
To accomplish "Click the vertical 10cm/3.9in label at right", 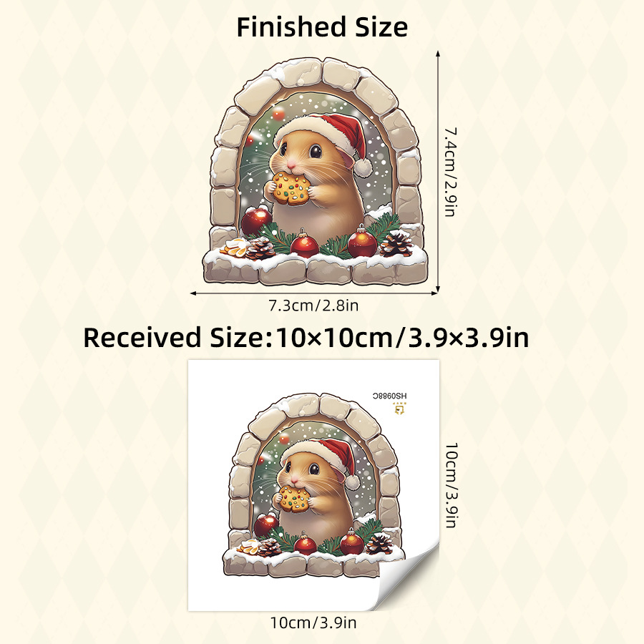I will [x=451, y=485].
